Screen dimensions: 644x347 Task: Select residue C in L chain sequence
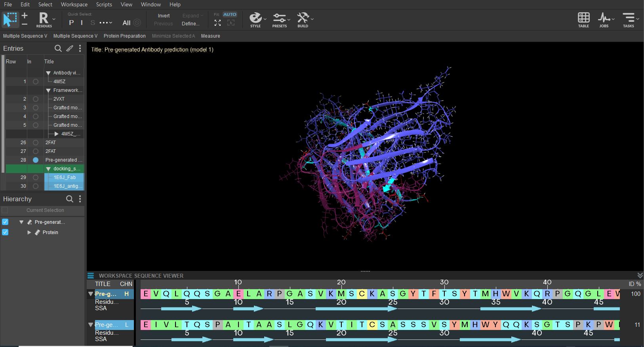[x=372, y=325]
